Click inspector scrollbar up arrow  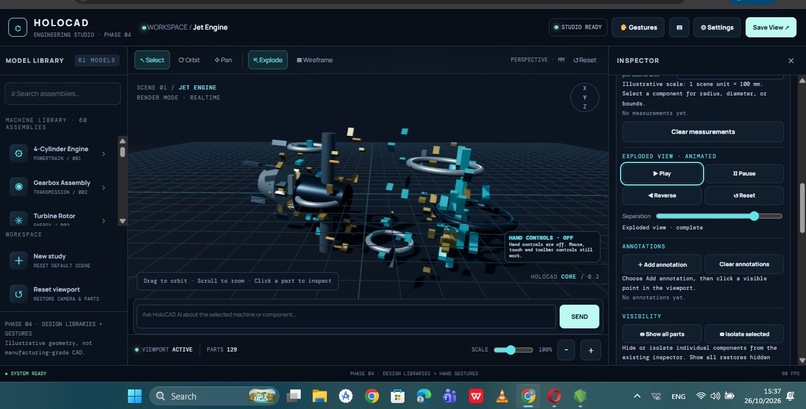coord(801,80)
